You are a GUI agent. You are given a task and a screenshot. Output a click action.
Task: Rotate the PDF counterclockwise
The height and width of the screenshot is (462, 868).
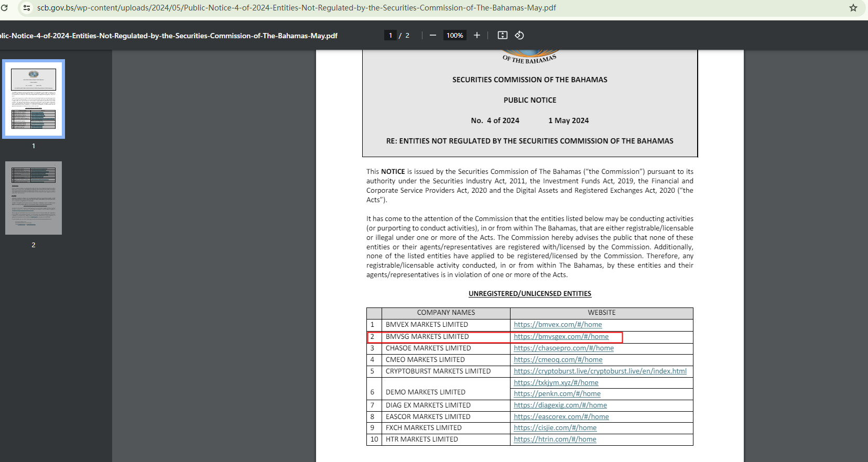[x=519, y=35]
